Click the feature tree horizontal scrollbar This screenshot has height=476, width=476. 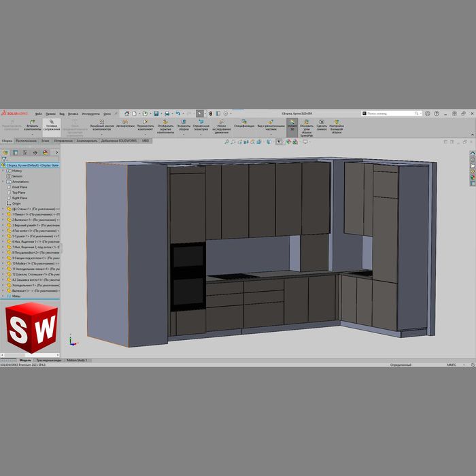30,355
